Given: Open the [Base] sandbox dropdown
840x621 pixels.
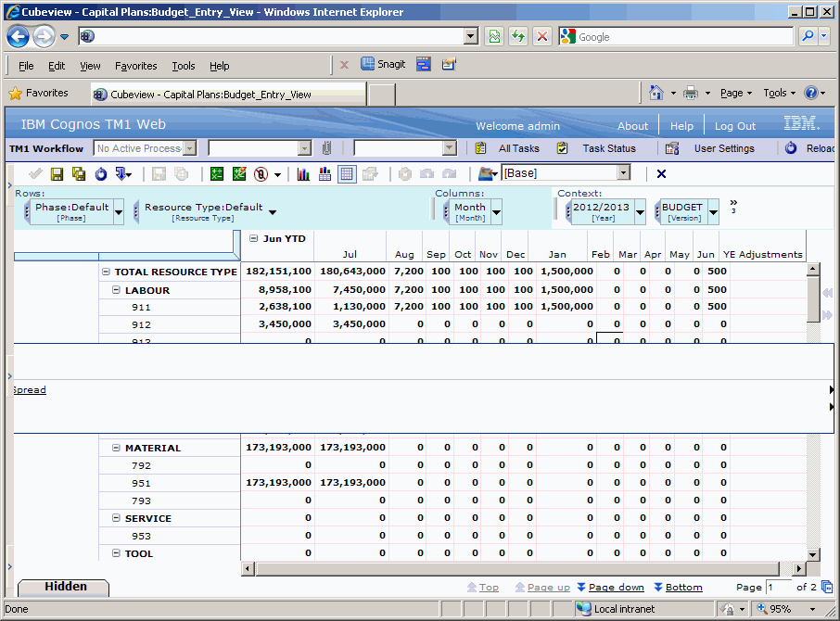Looking at the screenshot, I should [x=623, y=173].
